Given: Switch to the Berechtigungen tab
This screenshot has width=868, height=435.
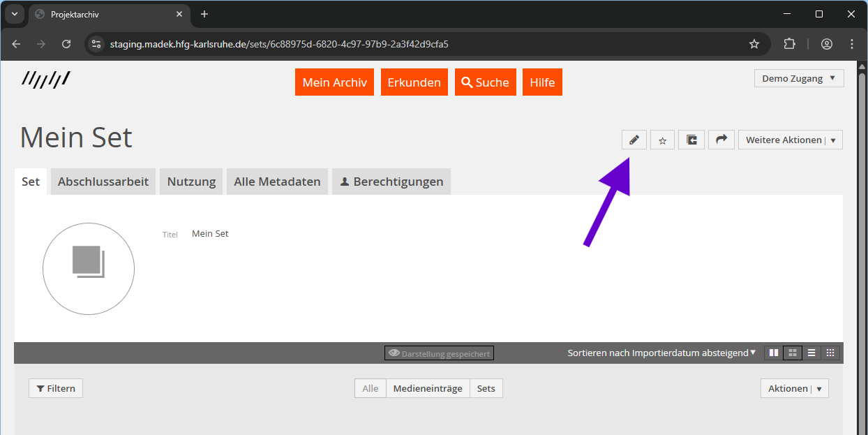Looking at the screenshot, I should 391,181.
